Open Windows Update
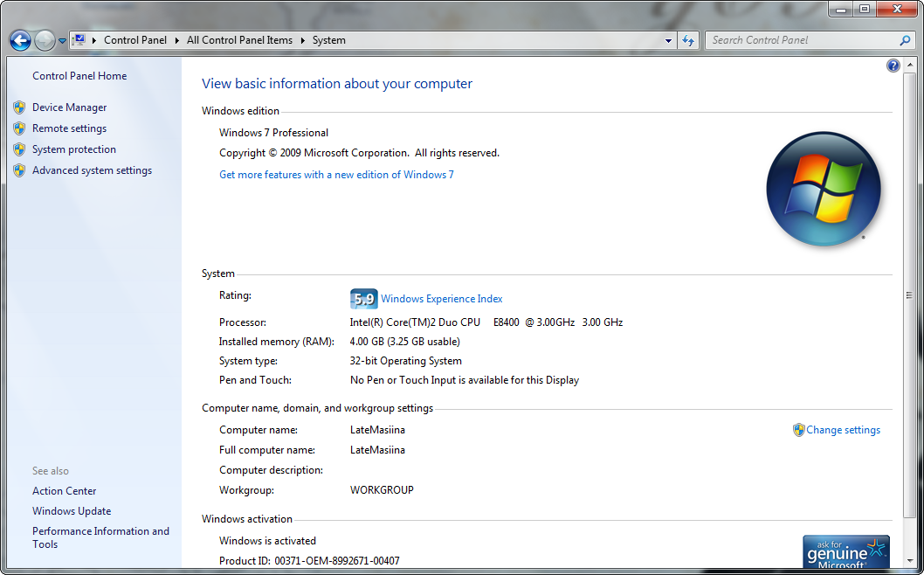Screen dimensions: 924x575 click(x=72, y=510)
